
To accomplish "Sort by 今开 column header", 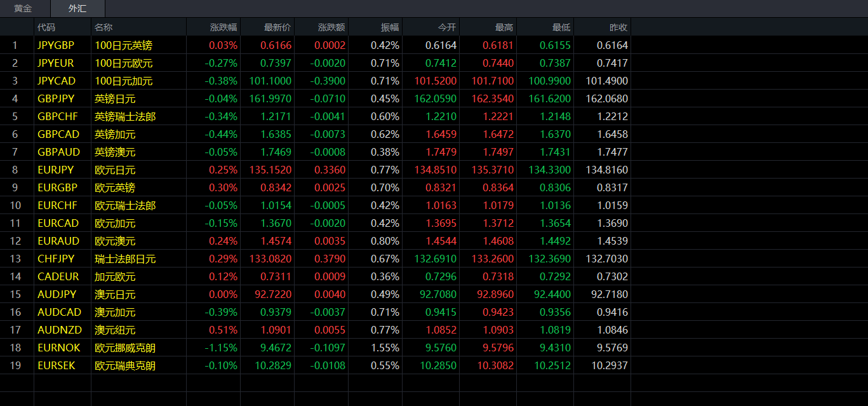I will (446, 27).
